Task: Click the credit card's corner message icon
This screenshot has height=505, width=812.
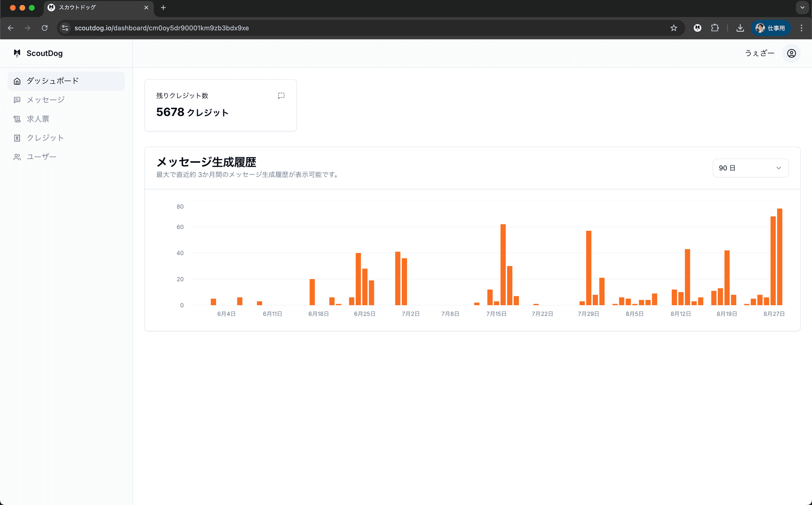Action: (x=281, y=96)
